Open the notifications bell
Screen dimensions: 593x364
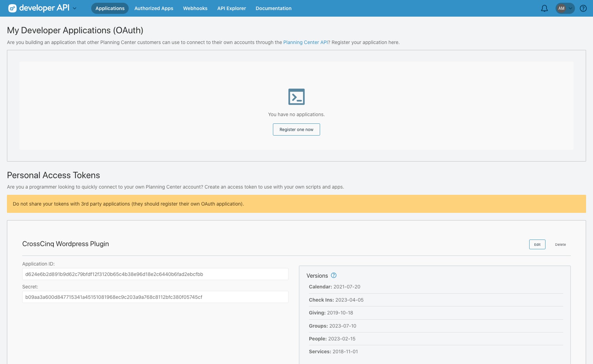pyautogui.click(x=544, y=8)
